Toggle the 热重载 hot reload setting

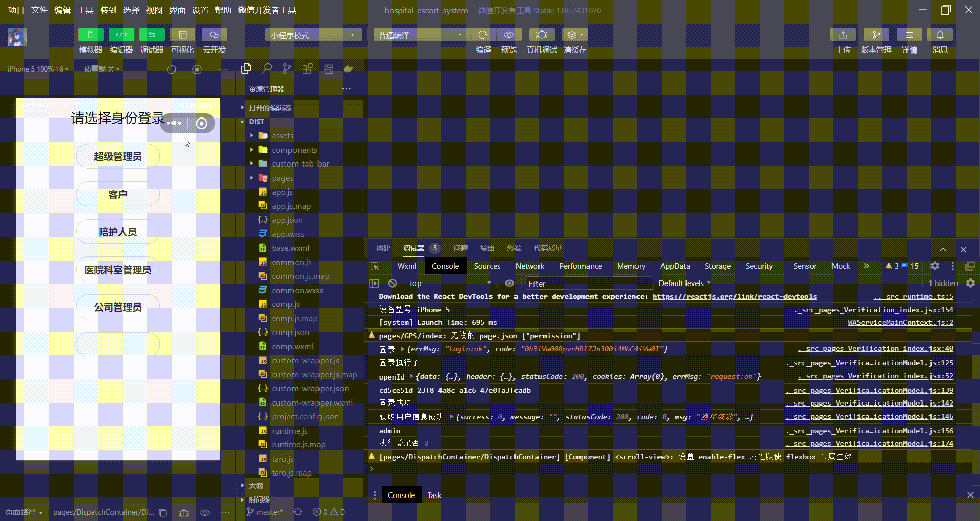pos(101,68)
